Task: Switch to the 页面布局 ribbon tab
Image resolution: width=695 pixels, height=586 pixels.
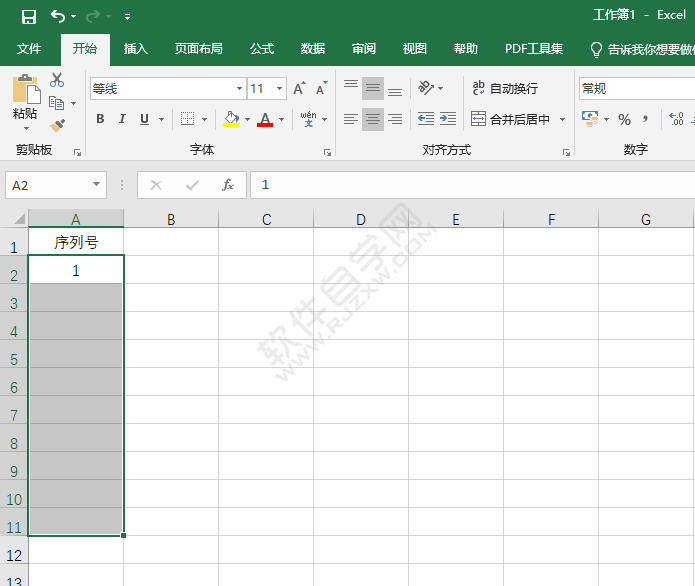Action: [199, 49]
